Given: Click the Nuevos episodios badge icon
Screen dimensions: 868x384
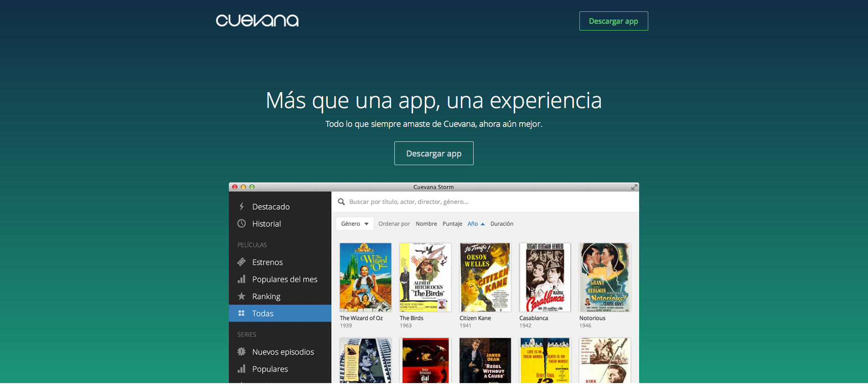Looking at the screenshot, I should pos(242,352).
